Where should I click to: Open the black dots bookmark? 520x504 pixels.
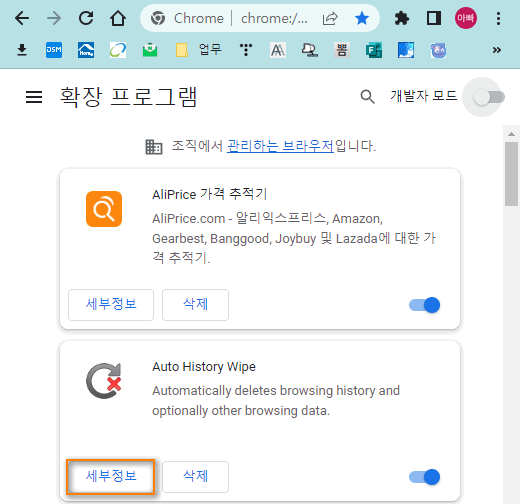(246, 50)
